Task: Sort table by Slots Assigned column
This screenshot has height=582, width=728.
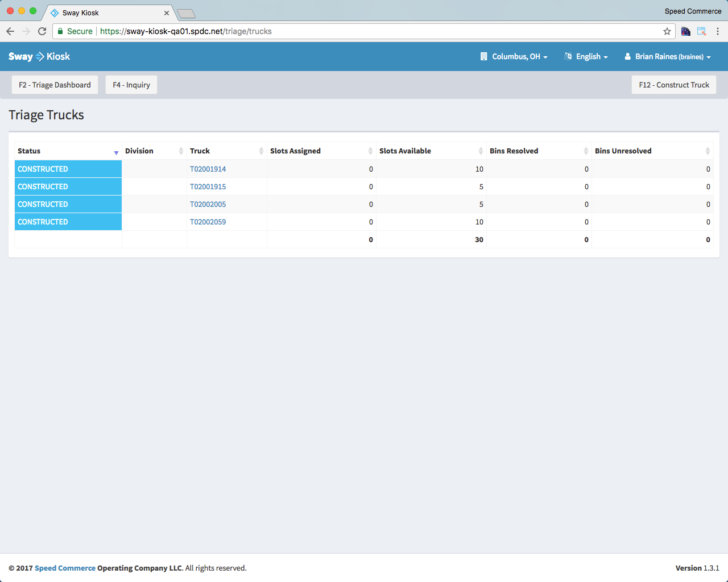Action: coord(321,151)
